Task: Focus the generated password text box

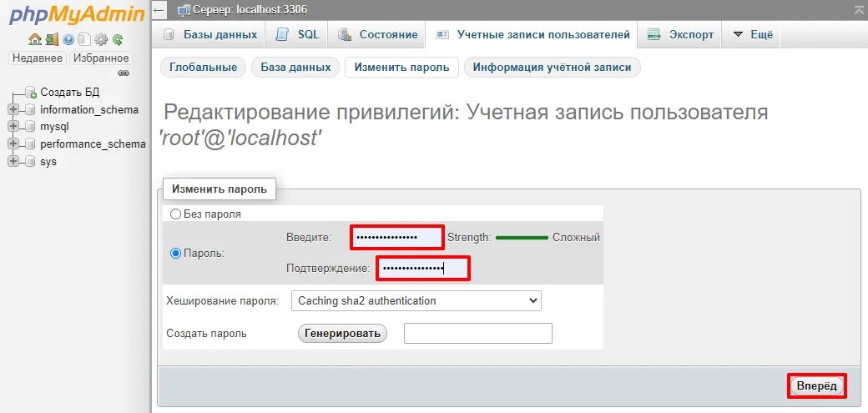Action: (478, 333)
